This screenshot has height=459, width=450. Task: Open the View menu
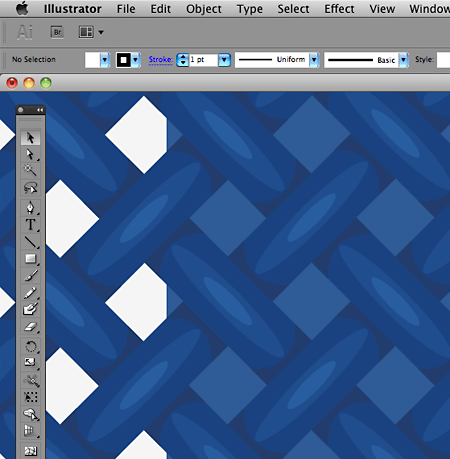[x=382, y=9]
